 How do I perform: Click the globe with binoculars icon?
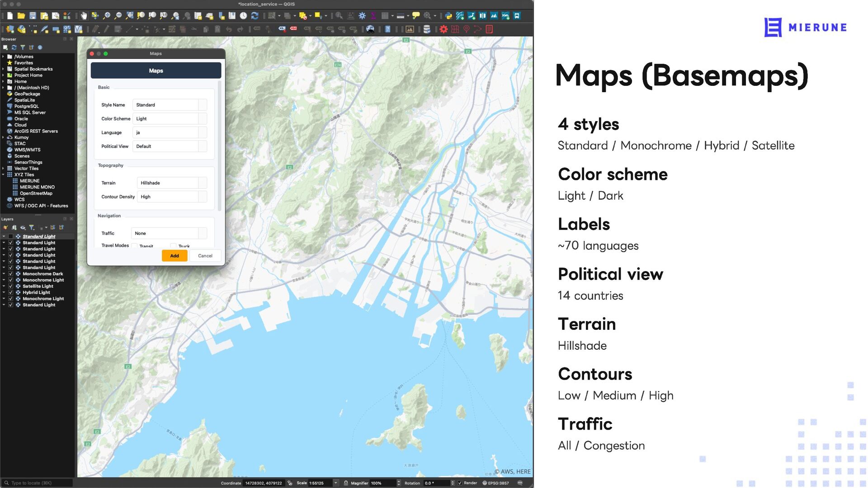(x=370, y=29)
